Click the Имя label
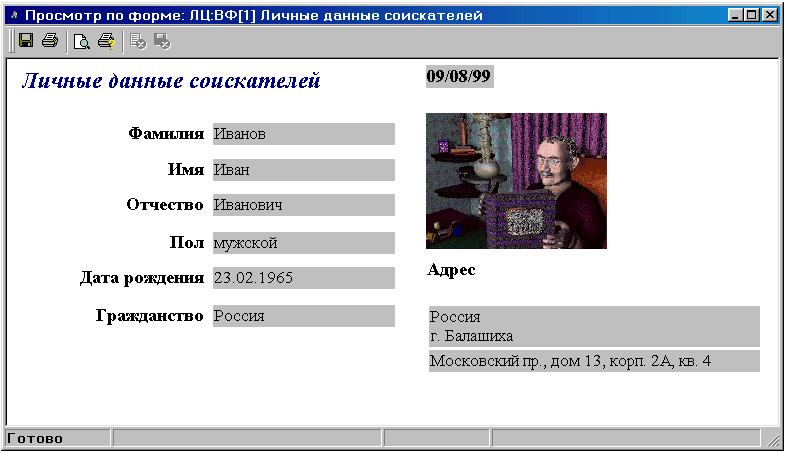Image resolution: width=787 pixels, height=452 pixels. click(186, 170)
